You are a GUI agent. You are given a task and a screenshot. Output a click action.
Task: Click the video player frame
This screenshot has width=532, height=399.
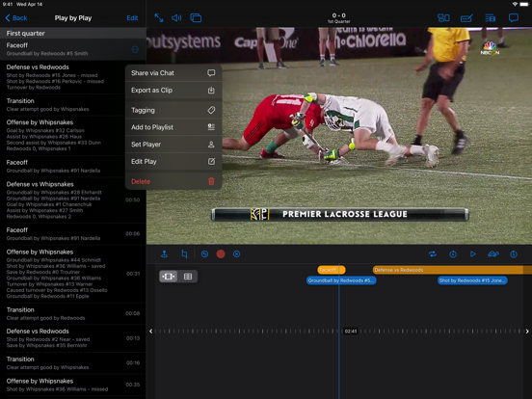point(339,136)
